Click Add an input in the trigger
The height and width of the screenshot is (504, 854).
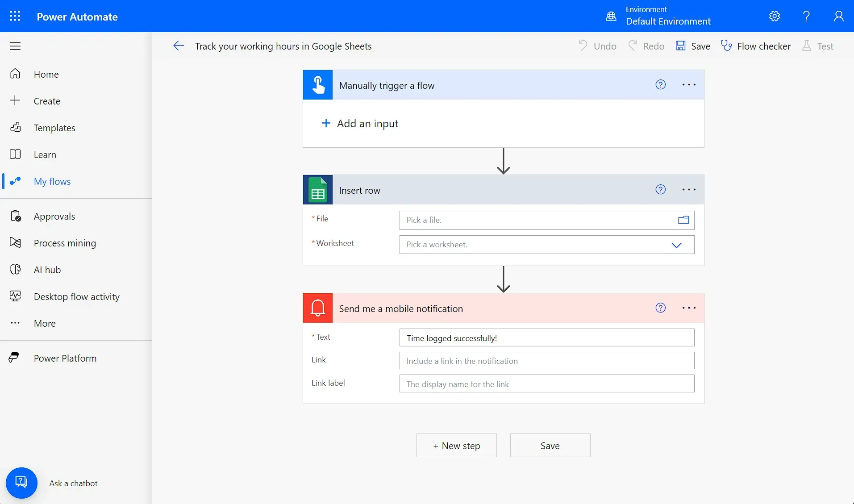(359, 123)
